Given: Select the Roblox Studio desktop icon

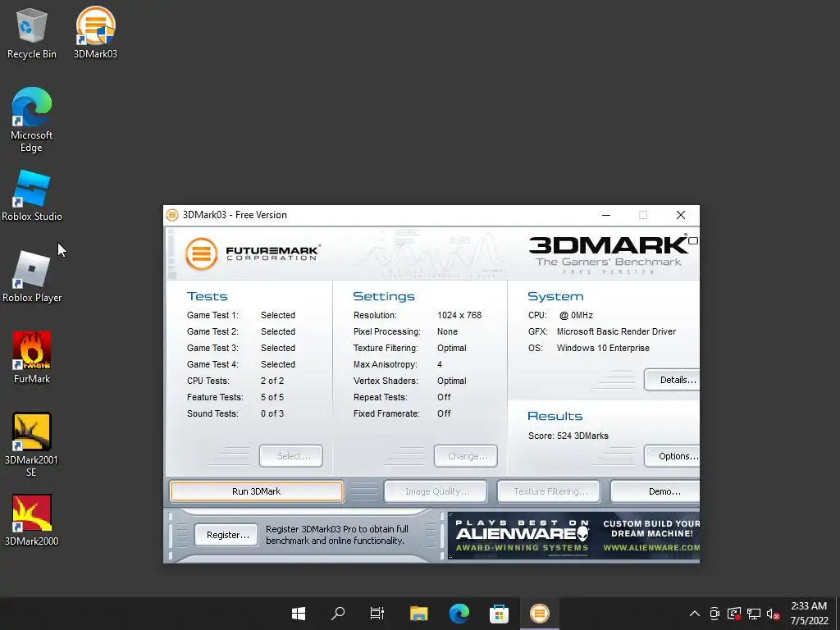Looking at the screenshot, I should pyautogui.click(x=32, y=195).
